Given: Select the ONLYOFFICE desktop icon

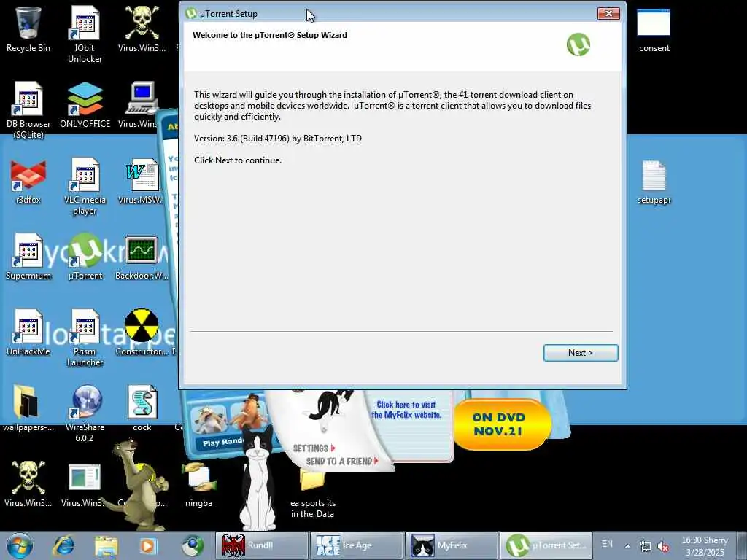Looking at the screenshot, I should pyautogui.click(x=85, y=105).
